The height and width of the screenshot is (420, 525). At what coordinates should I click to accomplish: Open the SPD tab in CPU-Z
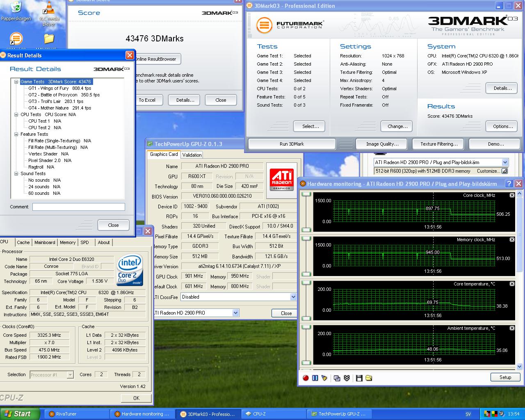tap(85, 242)
